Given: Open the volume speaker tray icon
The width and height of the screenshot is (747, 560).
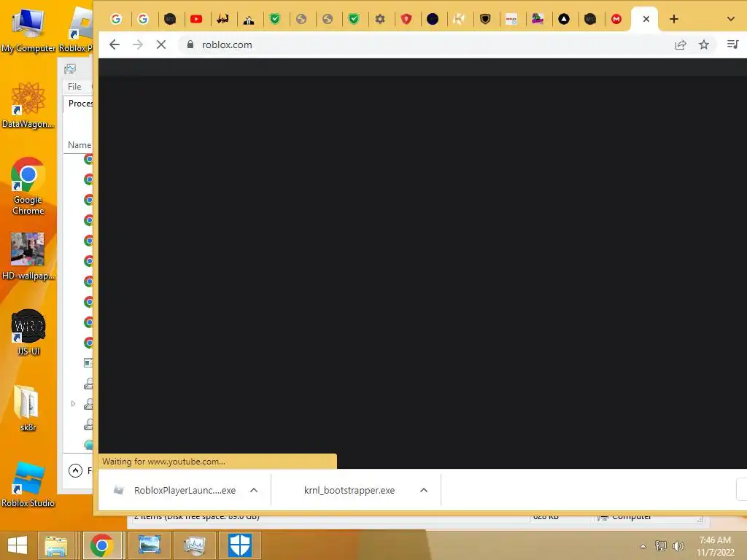Looking at the screenshot, I should (x=678, y=545).
